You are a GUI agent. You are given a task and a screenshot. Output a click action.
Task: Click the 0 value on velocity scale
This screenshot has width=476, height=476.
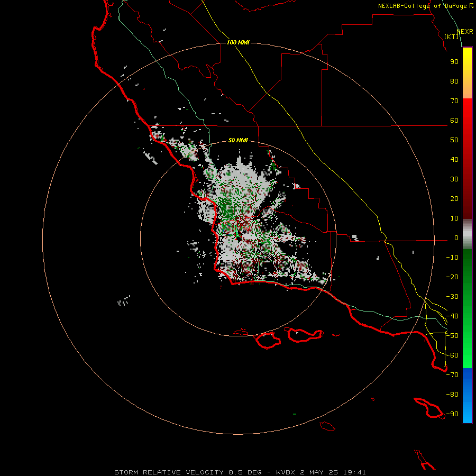pos(456,238)
